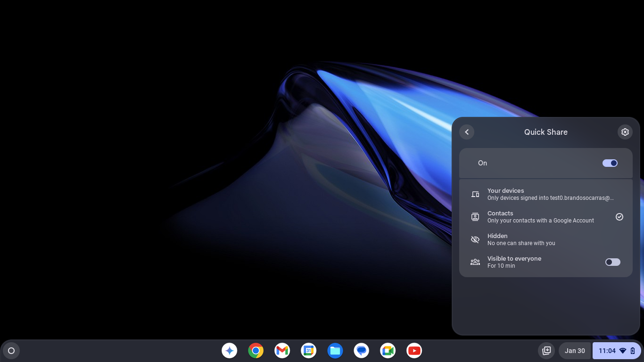This screenshot has width=644, height=362.
Task: Click the Visible to everyone group icon
Action: pos(475,262)
